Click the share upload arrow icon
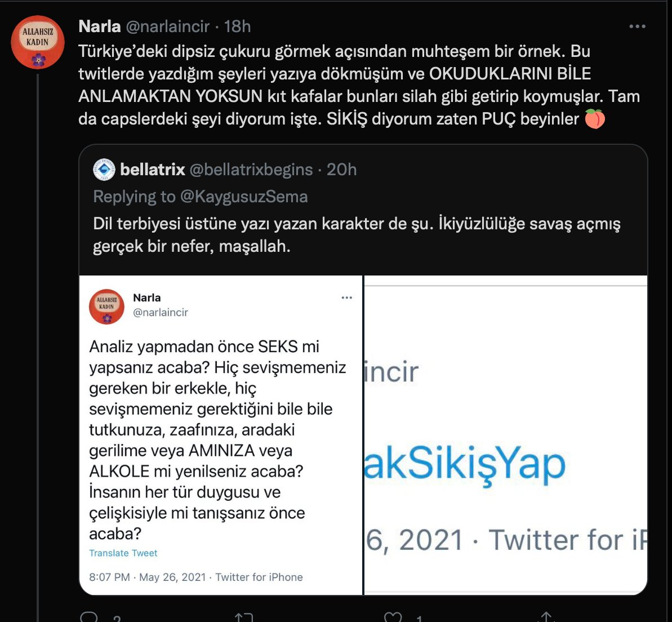Image resolution: width=672 pixels, height=622 pixels. pyautogui.click(x=546, y=617)
